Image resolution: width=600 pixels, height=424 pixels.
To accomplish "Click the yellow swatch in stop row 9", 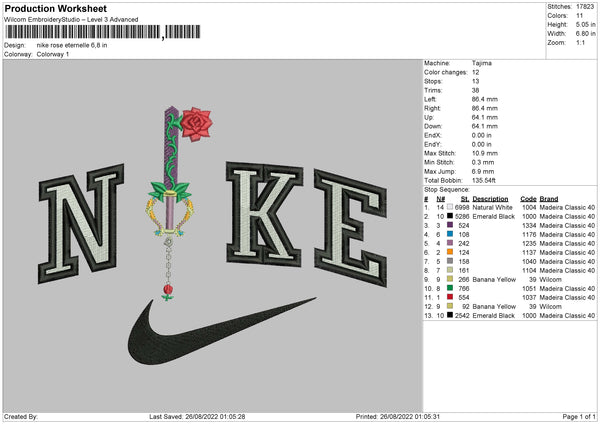I will coord(450,279).
